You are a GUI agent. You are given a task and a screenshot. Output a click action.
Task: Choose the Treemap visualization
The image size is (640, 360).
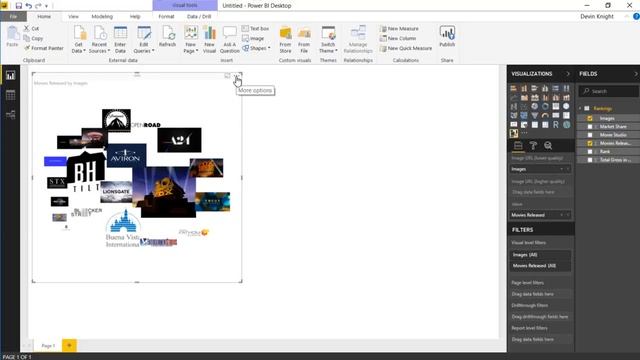556,106
